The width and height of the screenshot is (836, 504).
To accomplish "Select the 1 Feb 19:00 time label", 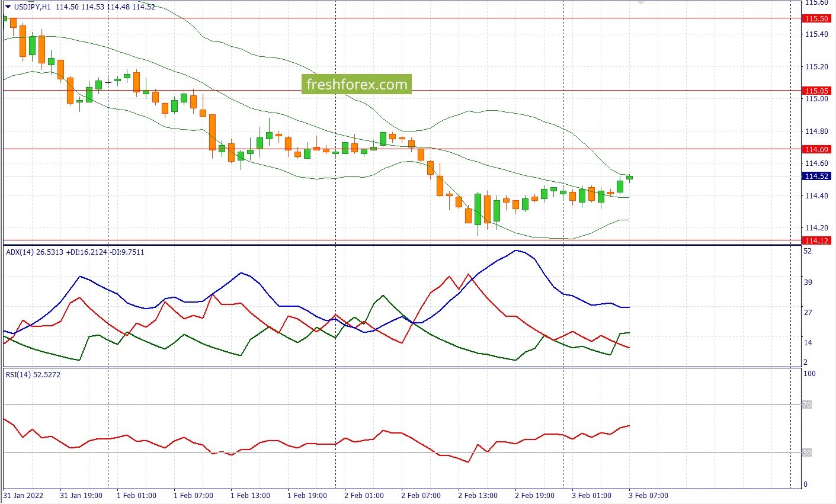I will [307, 496].
